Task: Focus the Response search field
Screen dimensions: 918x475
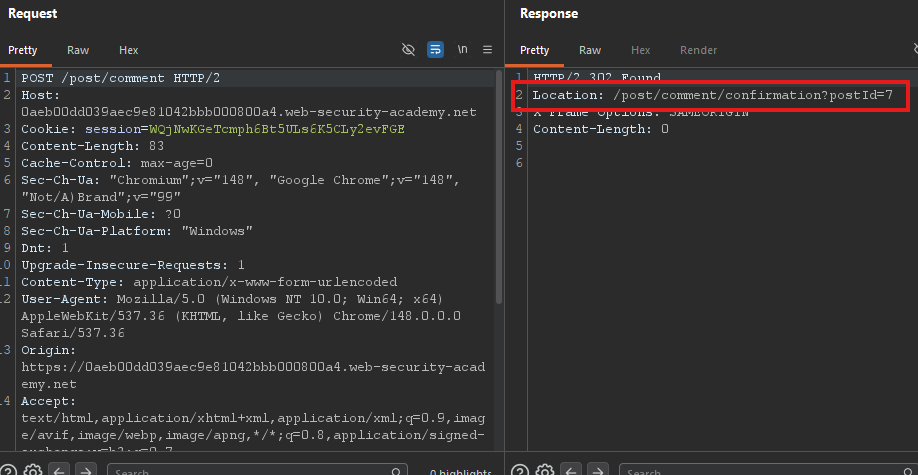Action: coord(768,470)
